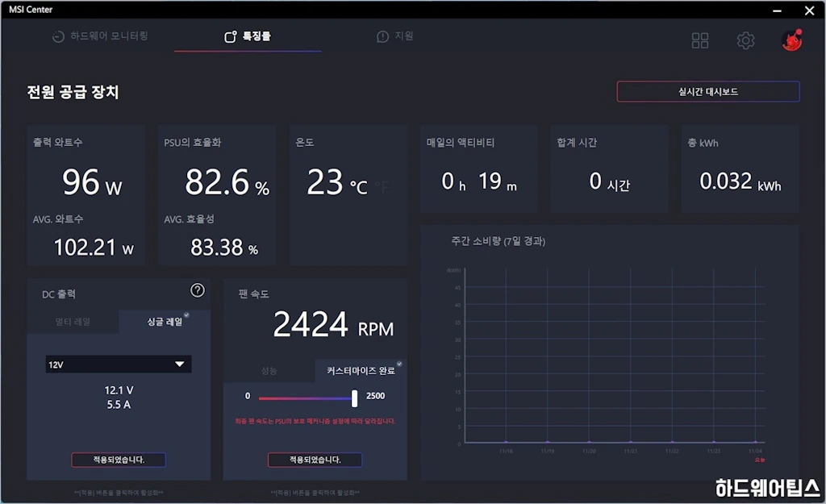Open the 지원 tab
The image size is (826, 504).
(x=394, y=35)
